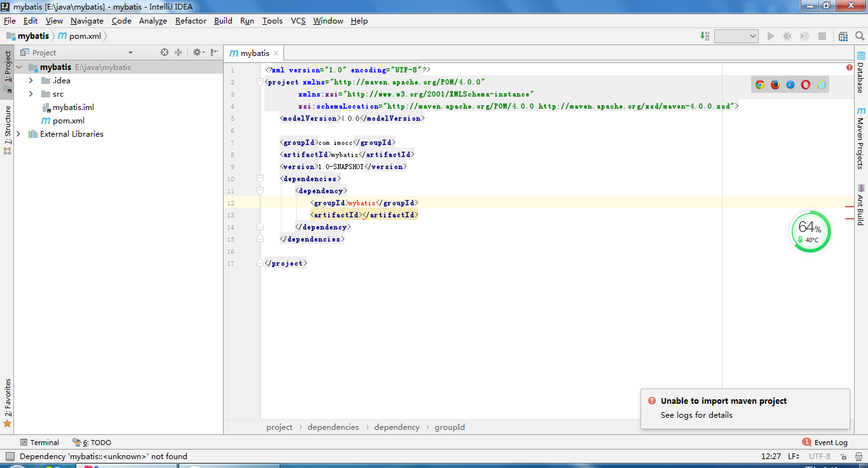The width and height of the screenshot is (868, 468).
Task: Click red error indicator atop editor scrollbar
Action: click(x=850, y=67)
